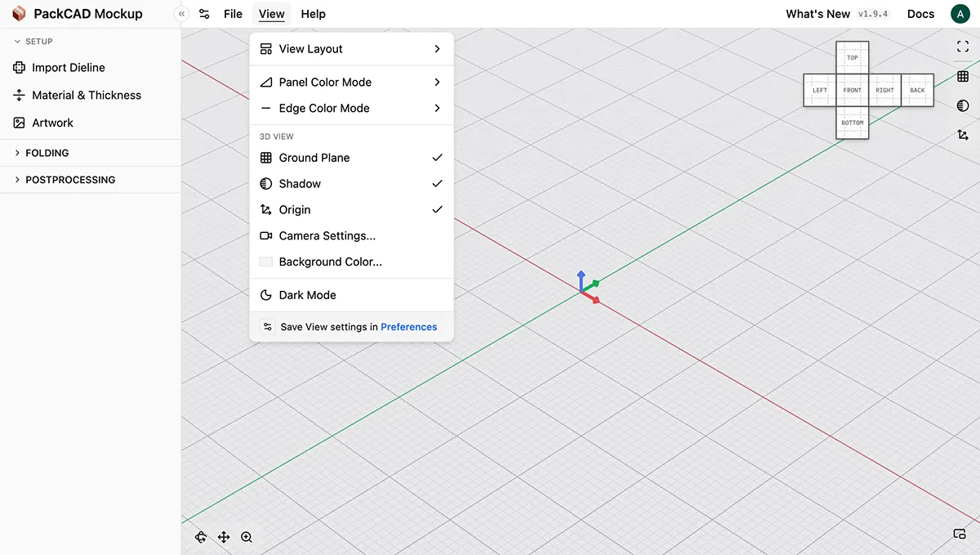
Task: Select the BOTTOM face on view cube
Action: pos(853,123)
